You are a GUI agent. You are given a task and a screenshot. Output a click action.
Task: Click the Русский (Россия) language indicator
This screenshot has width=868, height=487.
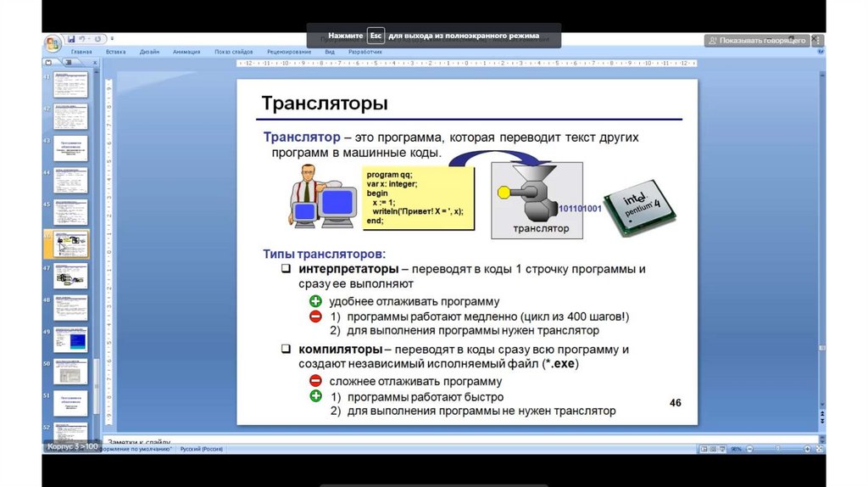(200, 448)
